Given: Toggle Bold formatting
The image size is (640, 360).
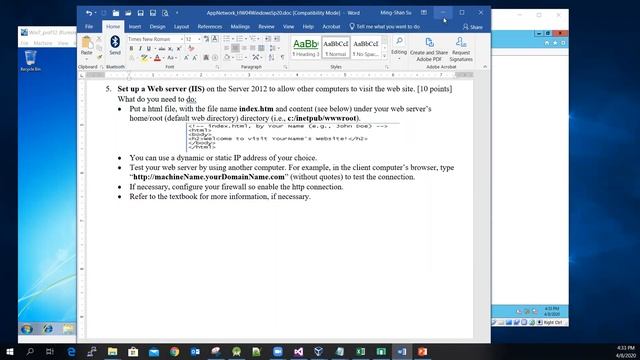Looking at the screenshot, I should click(x=131, y=49).
